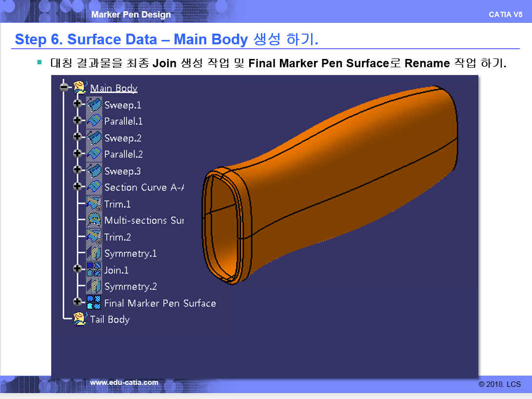
Task: Expand the Sweep.2 node
Action: pyautogui.click(x=77, y=137)
